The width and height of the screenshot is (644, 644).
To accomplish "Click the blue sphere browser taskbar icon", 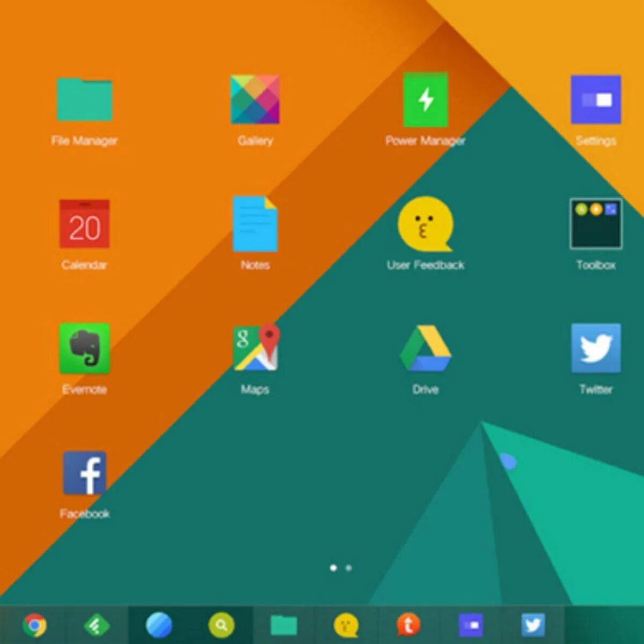I will tap(159, 625).
